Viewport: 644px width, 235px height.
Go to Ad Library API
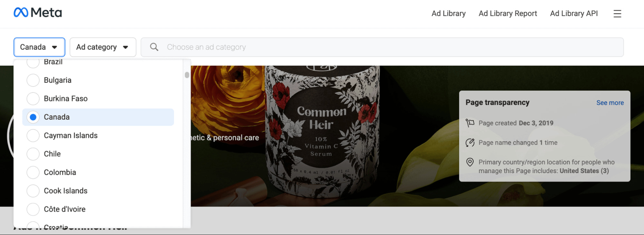pyautogui.click(x=574, y=14)
